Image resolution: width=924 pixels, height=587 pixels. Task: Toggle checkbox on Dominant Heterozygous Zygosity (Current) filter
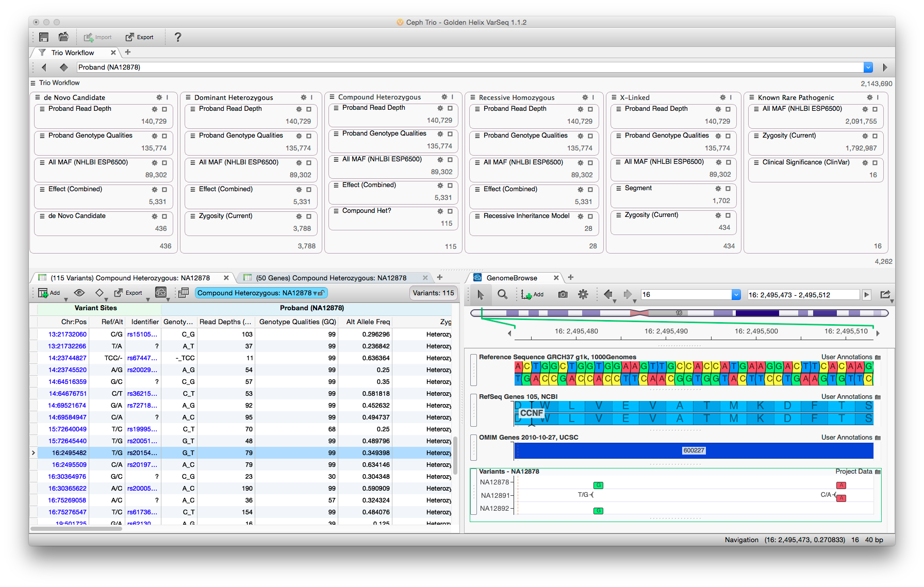click(x=309, y=216)
